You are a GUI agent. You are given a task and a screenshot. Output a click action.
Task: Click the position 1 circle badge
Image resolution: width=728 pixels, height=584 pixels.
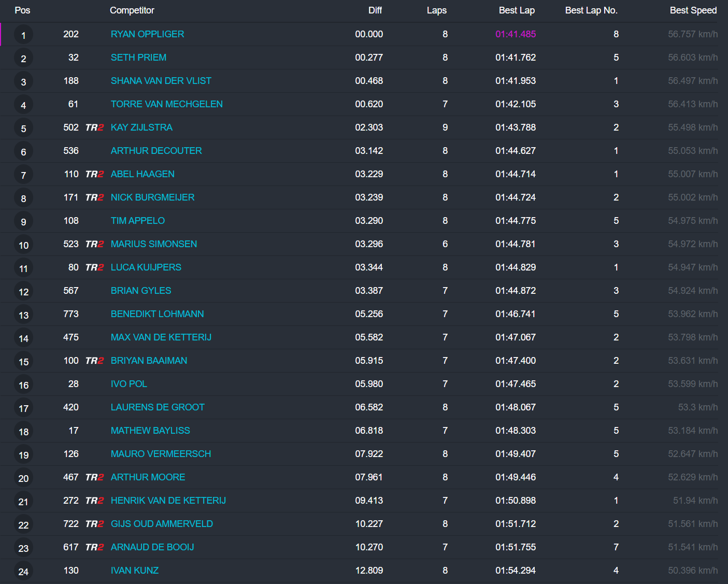[23, 35]
